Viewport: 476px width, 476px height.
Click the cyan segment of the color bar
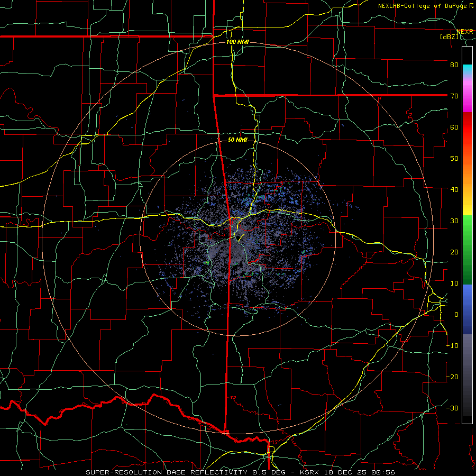[x=467, y=70]
